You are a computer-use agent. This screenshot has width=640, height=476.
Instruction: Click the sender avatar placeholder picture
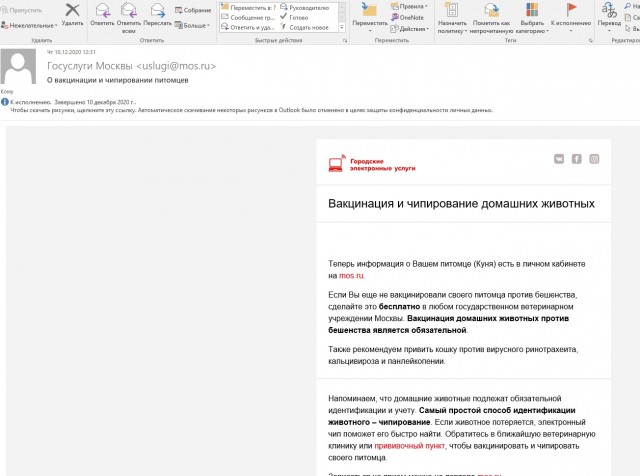coord(18,67)
